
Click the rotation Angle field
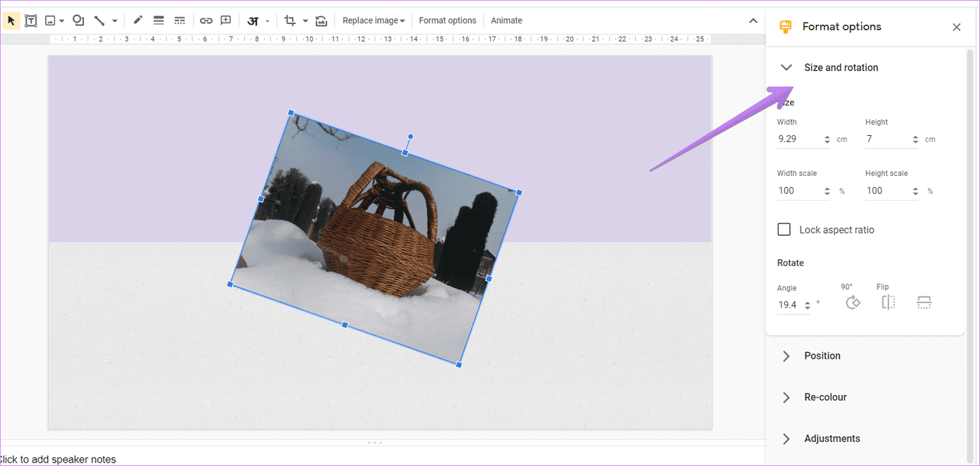point(789,305)
